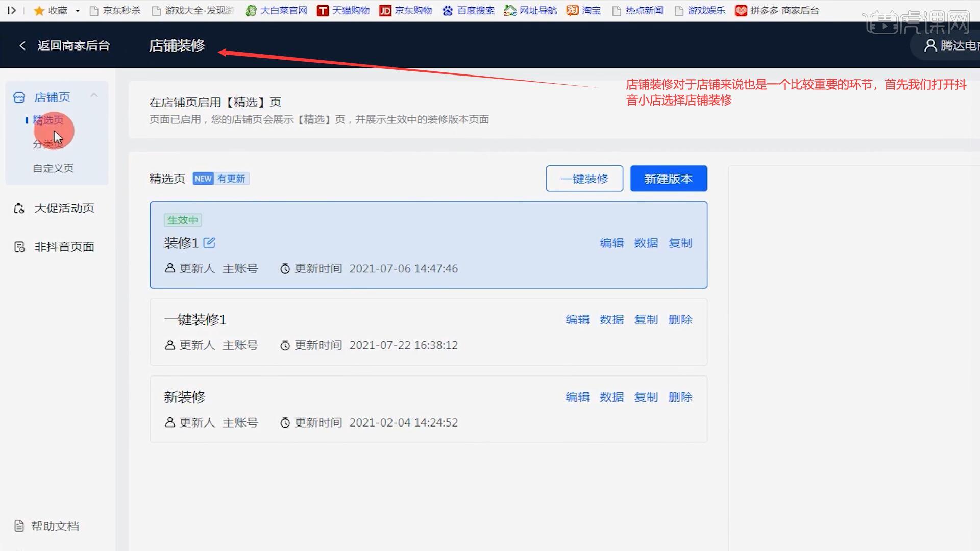Open 数据 for the 新装修 version
This screenshot has width=980, height=551.
pos(611,397)
